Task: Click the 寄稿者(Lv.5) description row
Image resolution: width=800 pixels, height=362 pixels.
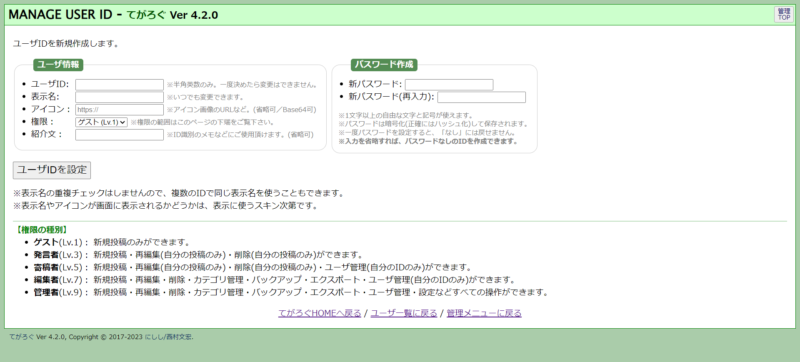Action: [x=253, y=268]
